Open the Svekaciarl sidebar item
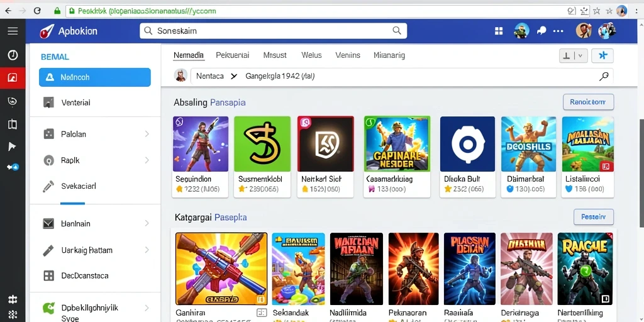Screen dimensions: 644x322 coord(95,186)
